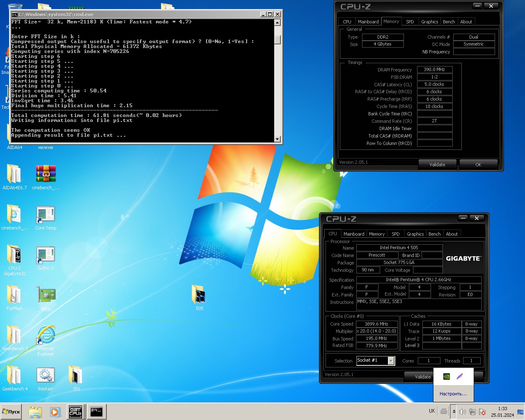Screen dimensions: 525x420
Task: Click the Настроить... link in tray popup
Action: 453,394
